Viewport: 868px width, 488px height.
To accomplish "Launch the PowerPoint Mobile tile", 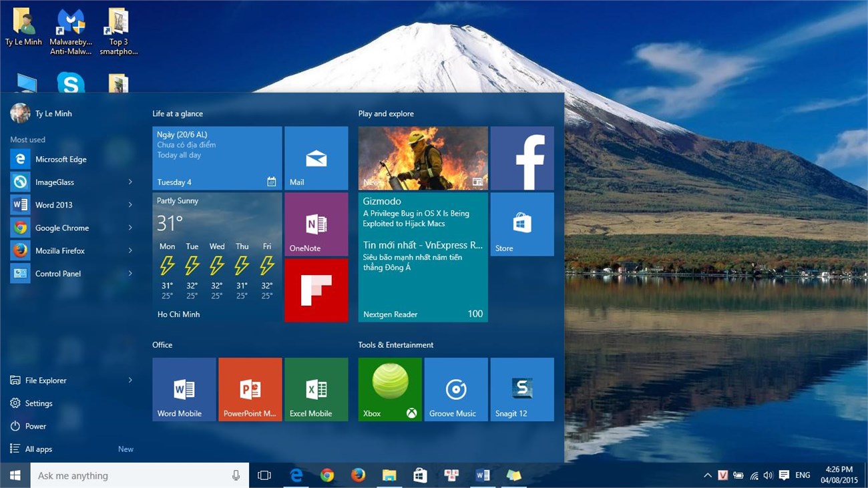I will 250,389.
